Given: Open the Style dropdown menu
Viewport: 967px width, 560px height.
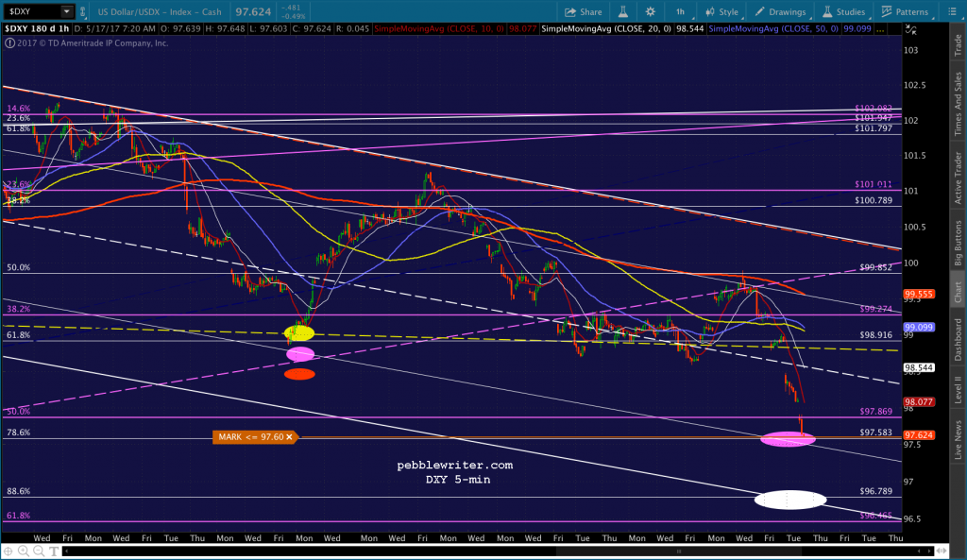Looking at the screenshot, I should pyautogui.click(x=721, y=12).
